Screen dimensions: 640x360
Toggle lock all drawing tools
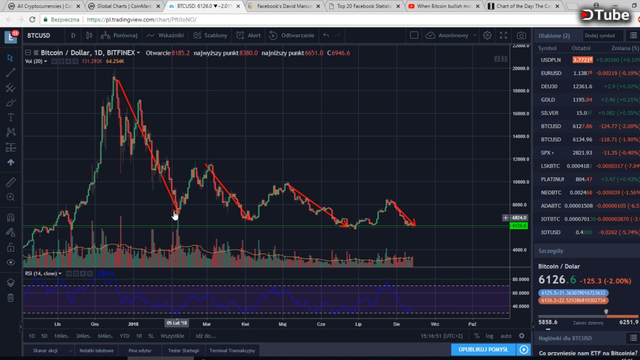click(x=11, y=247)
